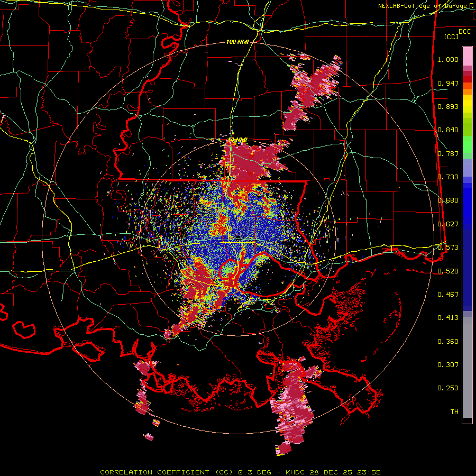Click the 28 DEC 25 date text

click(x=331, y=472)
